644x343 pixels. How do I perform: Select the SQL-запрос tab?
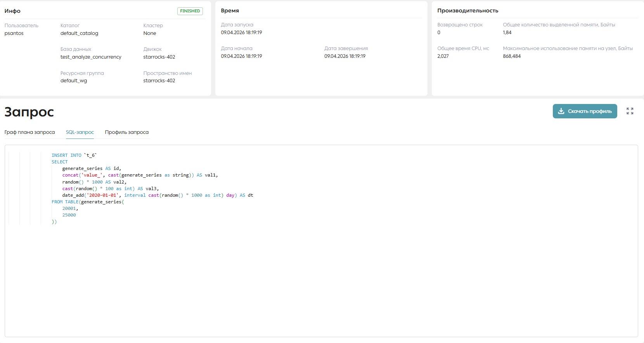coord(80,132)
